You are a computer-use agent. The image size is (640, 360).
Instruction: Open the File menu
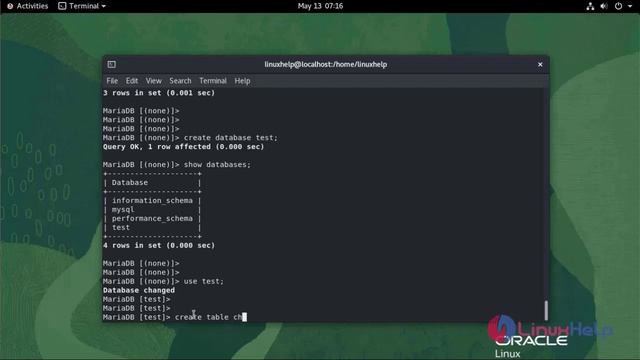coord(112,81)
